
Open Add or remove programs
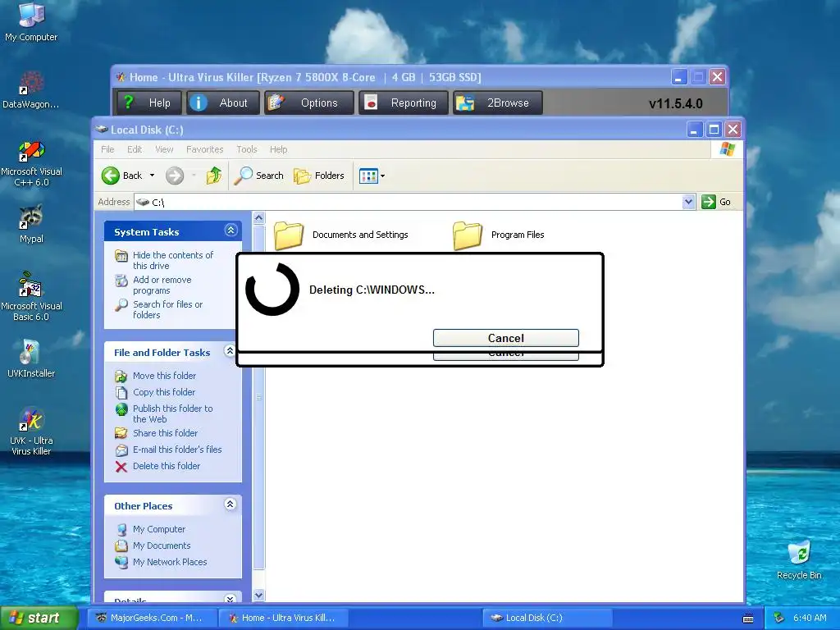click(162, 285)
